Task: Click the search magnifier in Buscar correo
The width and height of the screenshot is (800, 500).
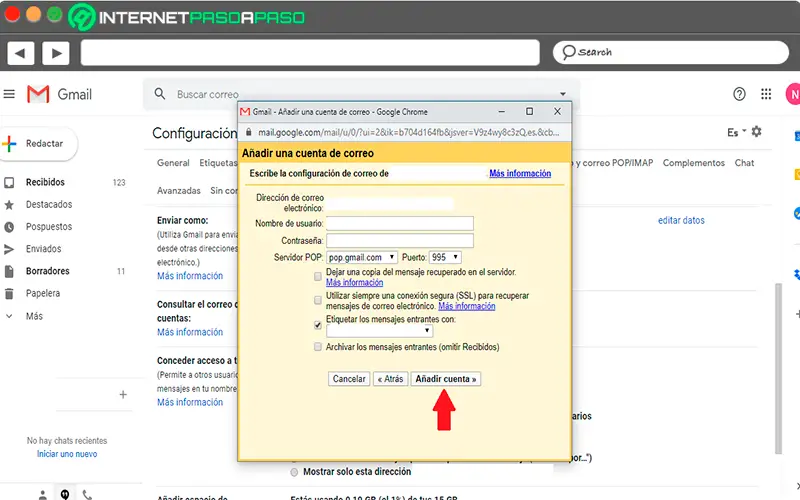Action: click(160, 94)
